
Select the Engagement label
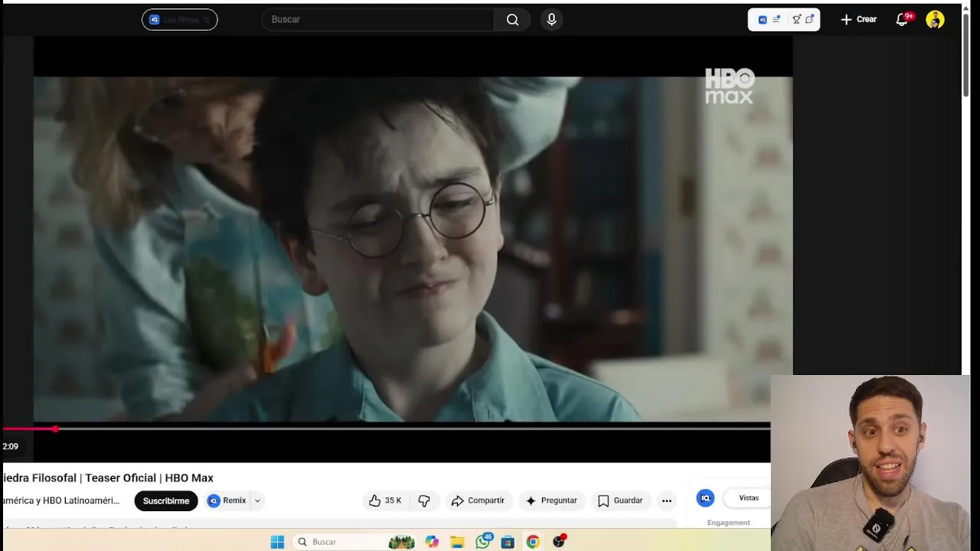coord(728,523)
